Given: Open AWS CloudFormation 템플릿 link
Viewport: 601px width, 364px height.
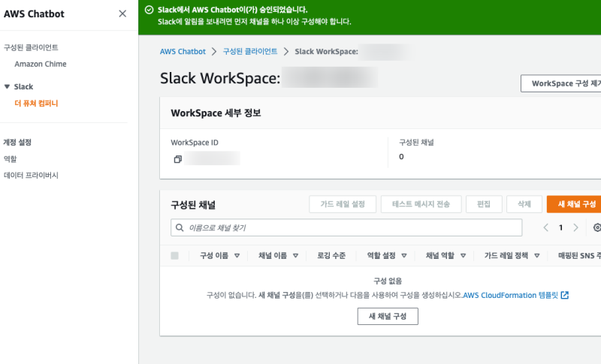Looking at the screenshot, I should click(511, 295).
